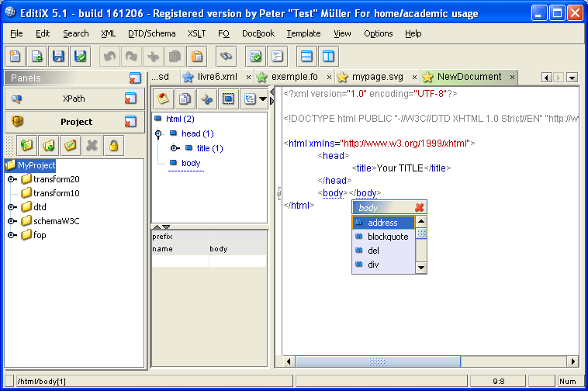Switch to the mypage.svg tab
588x391 pixels.
tap(377, 77)
